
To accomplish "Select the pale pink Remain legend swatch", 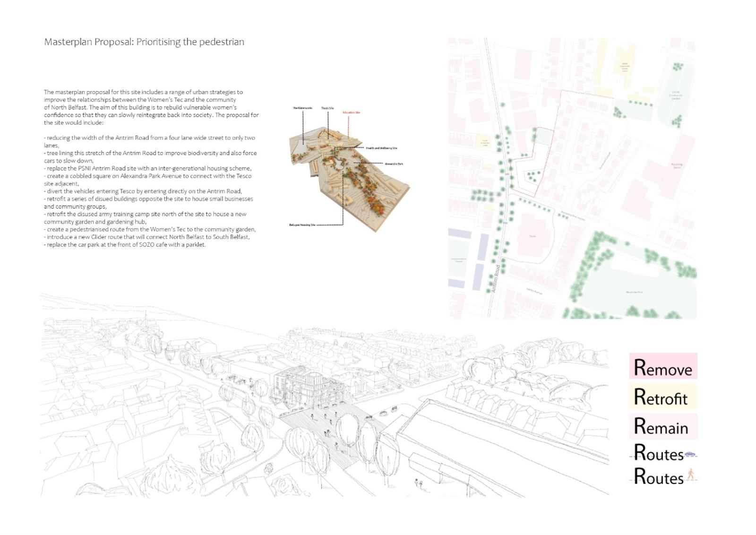I will tap(663, 426).
